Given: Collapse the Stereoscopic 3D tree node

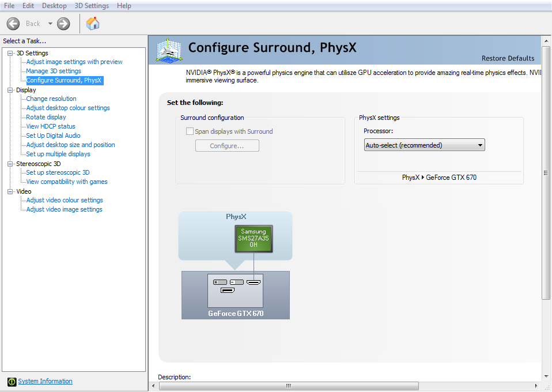Looking at the screenshot, I should click(x=10, y=164).
